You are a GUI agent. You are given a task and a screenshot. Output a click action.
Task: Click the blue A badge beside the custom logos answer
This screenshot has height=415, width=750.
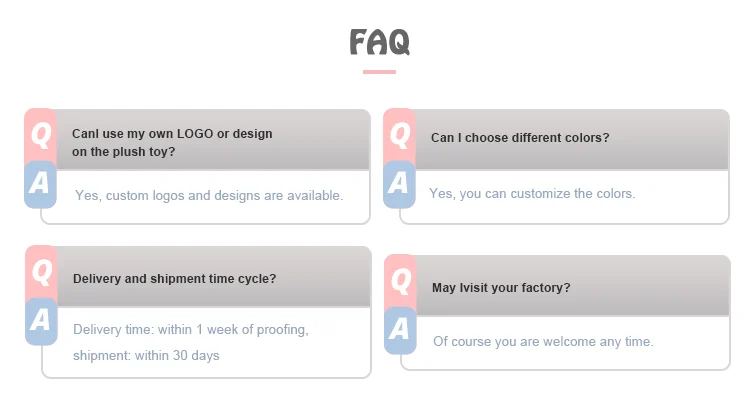(40, 183)
